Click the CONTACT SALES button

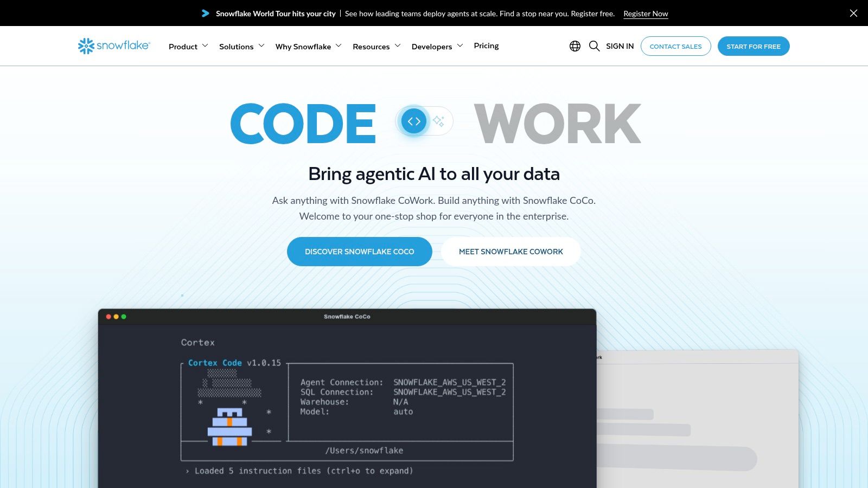676,46
